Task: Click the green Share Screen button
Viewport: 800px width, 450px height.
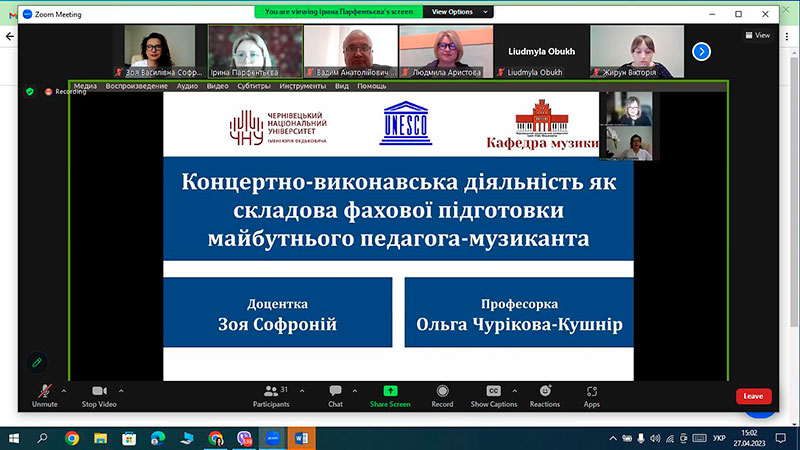Action: (390, 396)
